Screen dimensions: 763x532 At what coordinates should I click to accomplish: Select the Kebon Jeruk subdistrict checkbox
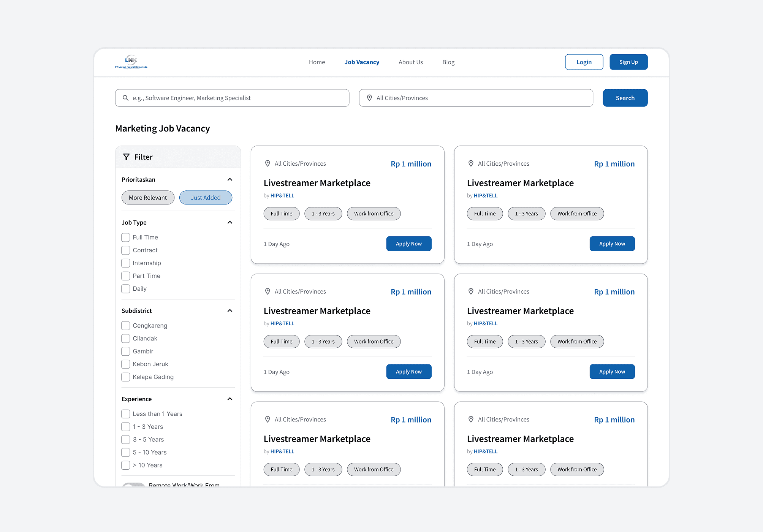(126, 364)
